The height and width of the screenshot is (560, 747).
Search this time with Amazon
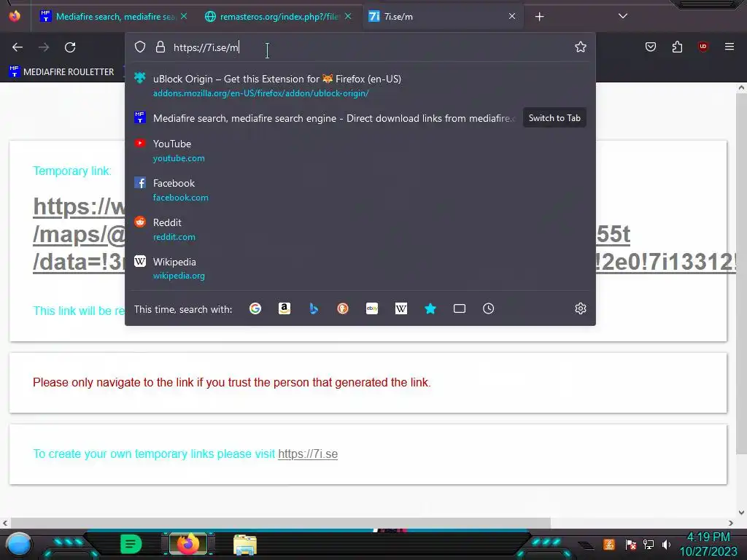(285, 308)
